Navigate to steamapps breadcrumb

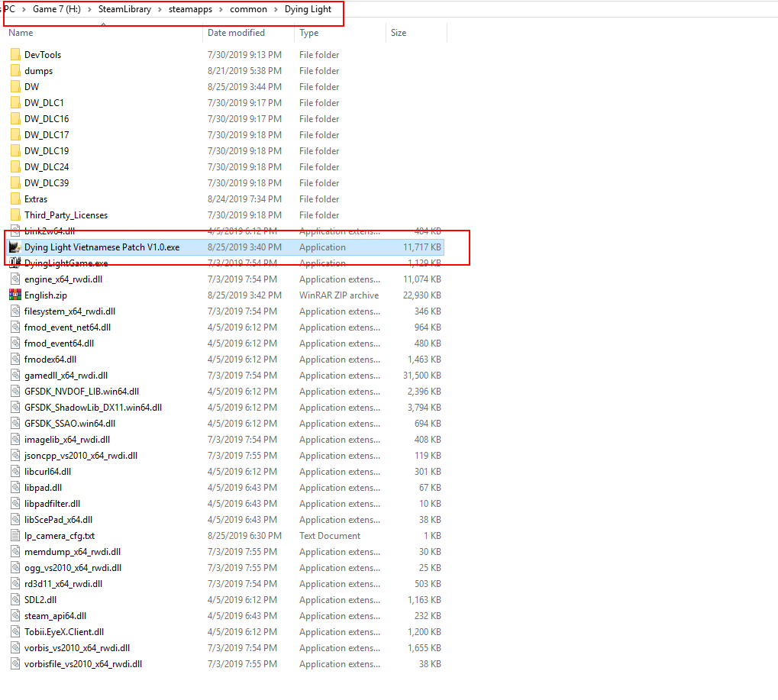190,9
